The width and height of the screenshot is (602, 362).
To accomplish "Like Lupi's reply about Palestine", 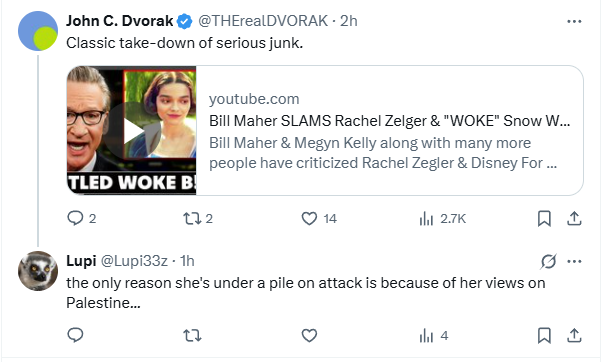I will point(309,336).
